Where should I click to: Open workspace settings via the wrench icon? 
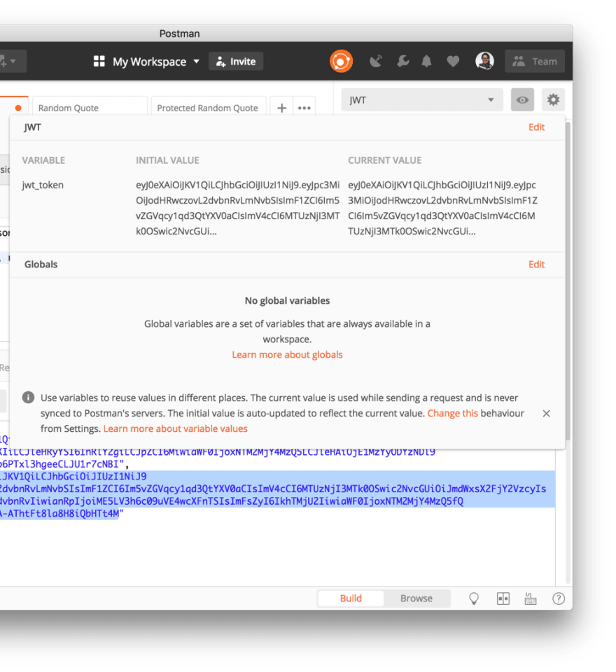click(x=402, y=61)
